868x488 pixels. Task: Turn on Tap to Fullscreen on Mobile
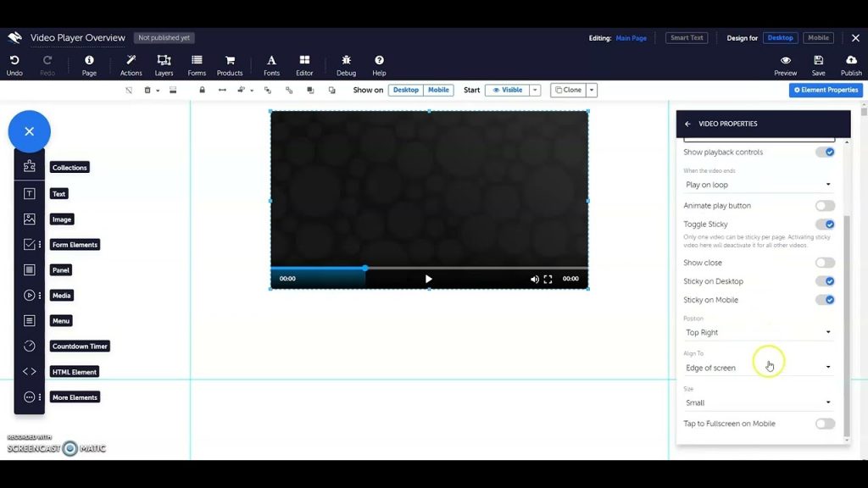[x=825, y=424]
